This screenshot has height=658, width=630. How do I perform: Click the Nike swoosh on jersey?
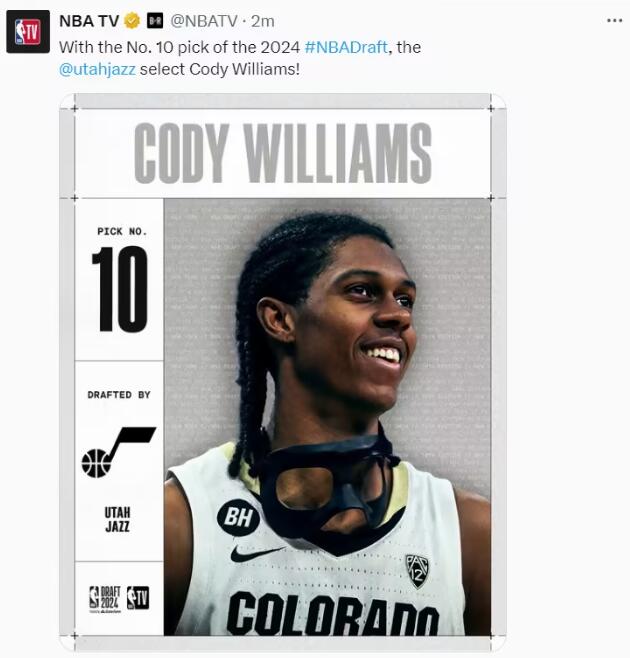tap(257, 554)
